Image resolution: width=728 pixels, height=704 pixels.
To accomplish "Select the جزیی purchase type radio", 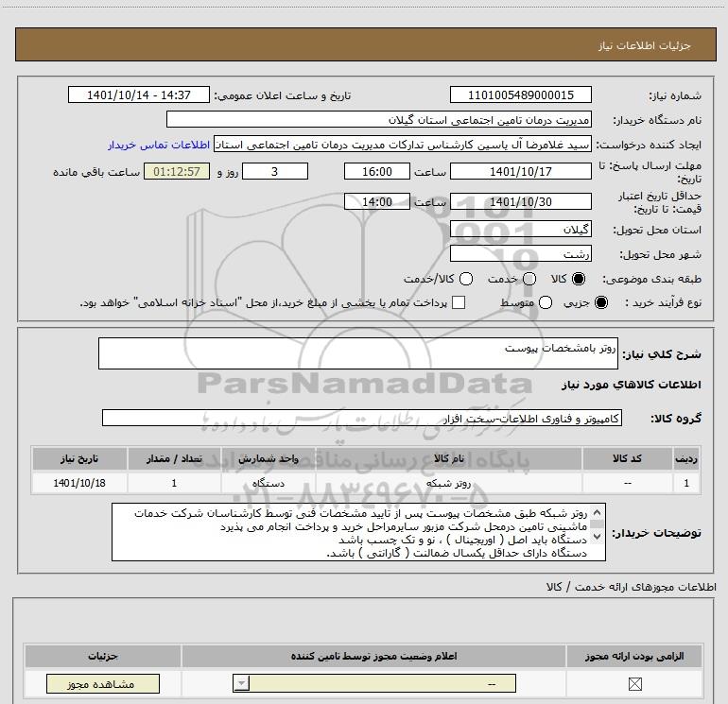I will click(x=601, y=302).
